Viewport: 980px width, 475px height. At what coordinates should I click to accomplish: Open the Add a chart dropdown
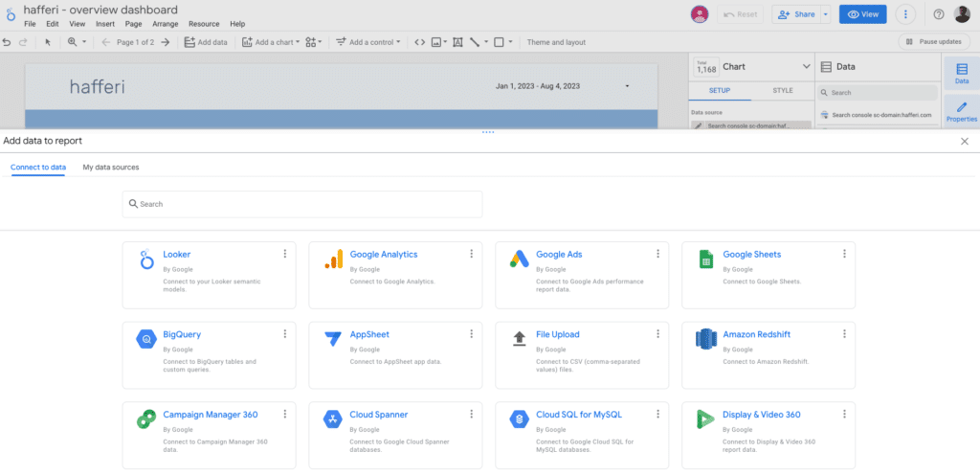(271, 42)
